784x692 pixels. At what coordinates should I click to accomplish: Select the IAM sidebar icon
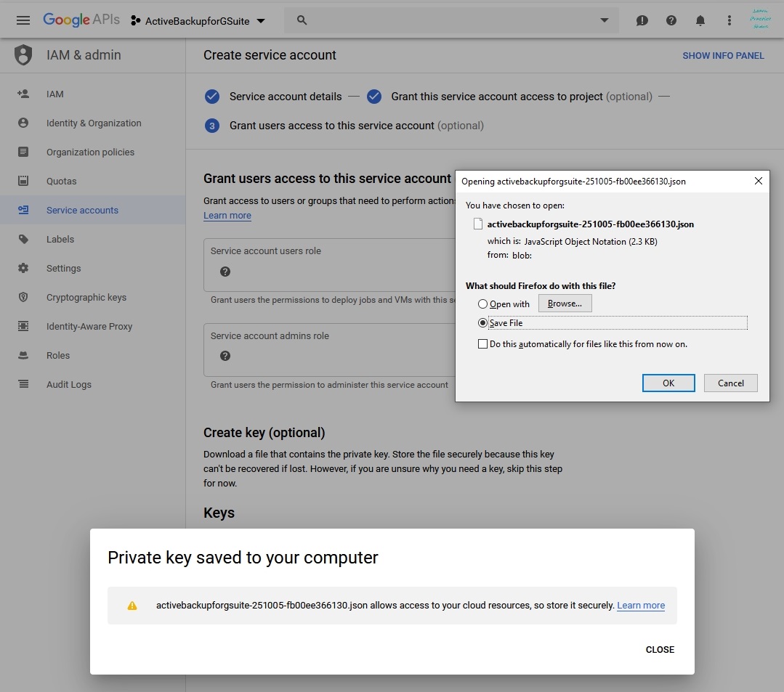[x=23, y=94]
